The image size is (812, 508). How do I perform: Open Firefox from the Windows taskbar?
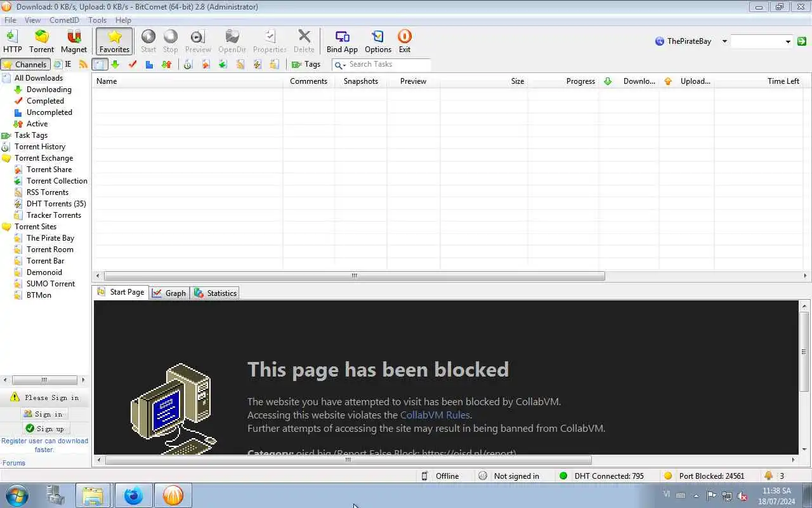pyautogui.click(x=133, y=495)
